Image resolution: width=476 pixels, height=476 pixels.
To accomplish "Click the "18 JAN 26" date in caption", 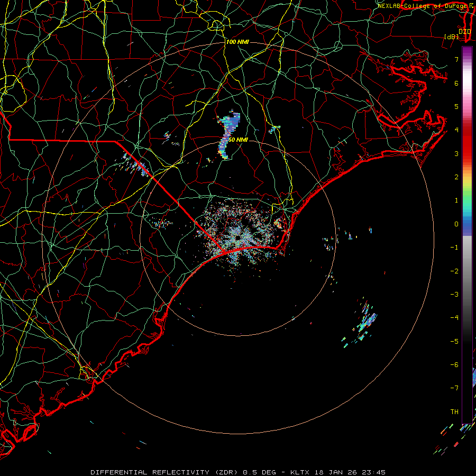I will 336,472.
